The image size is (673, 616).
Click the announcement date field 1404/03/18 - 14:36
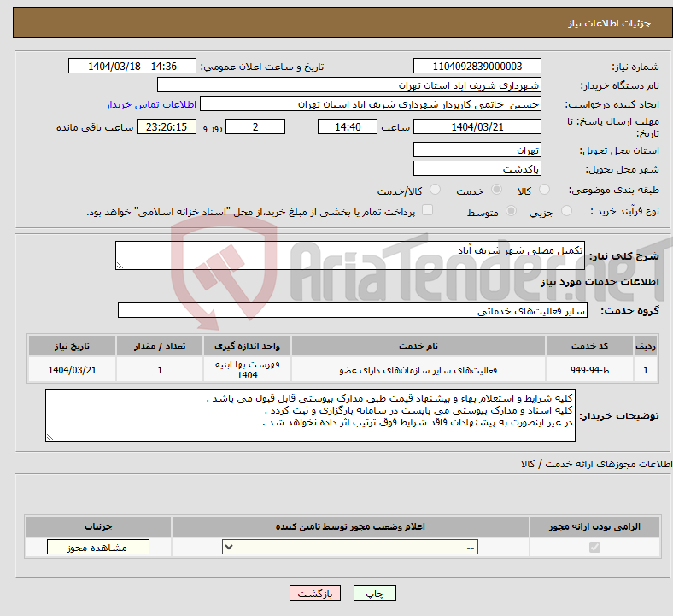pyautogui.click(x=132, y=66)
